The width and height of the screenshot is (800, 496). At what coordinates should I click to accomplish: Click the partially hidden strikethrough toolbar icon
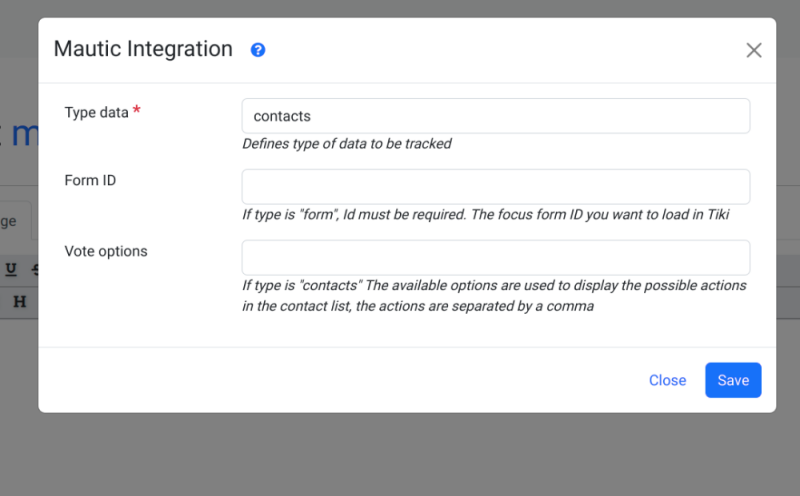(x=35, y=269)
